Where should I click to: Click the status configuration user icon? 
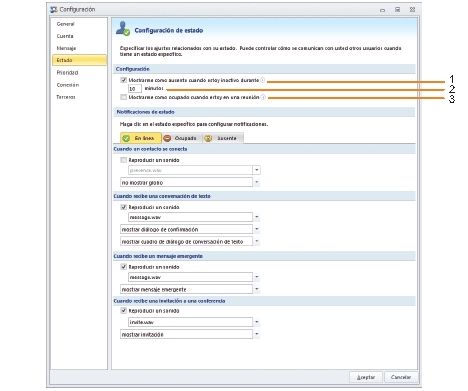(x=123, y=29)
